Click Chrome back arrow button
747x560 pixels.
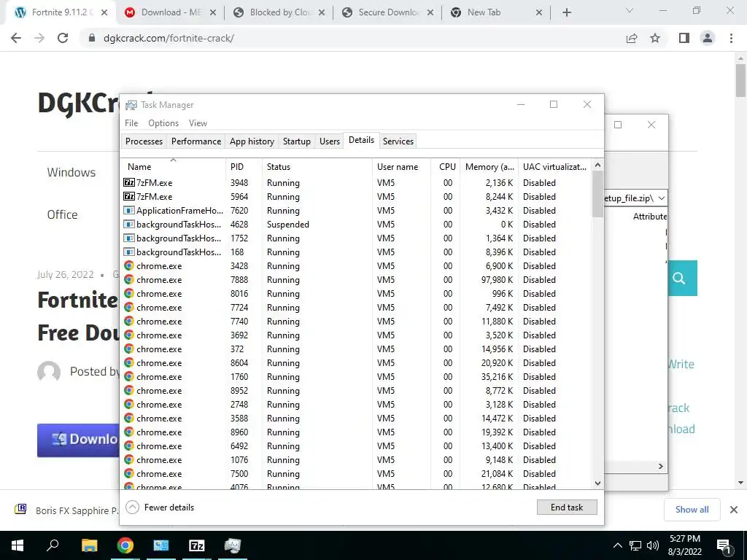[x=16, y=38]
